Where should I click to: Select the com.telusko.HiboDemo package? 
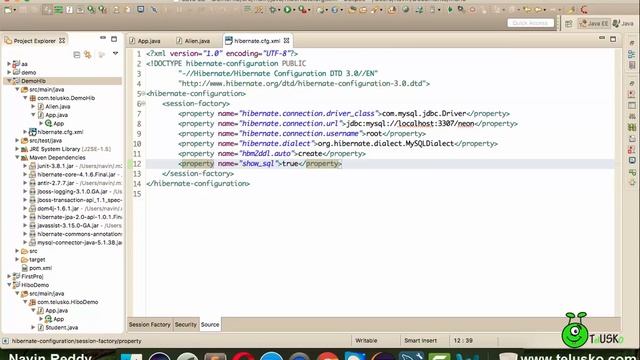click(x=67, y=302)
